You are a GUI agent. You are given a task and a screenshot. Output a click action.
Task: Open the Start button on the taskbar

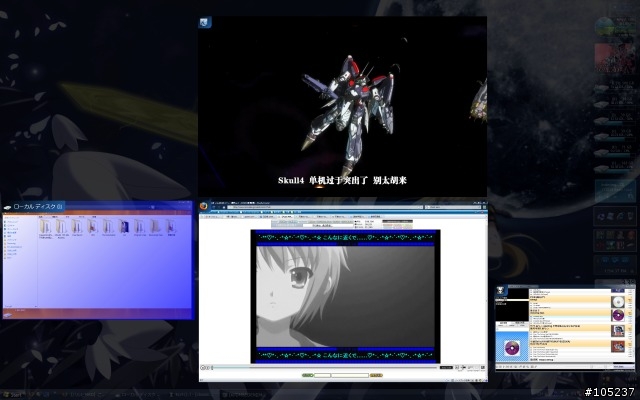(x=11, y=395)
